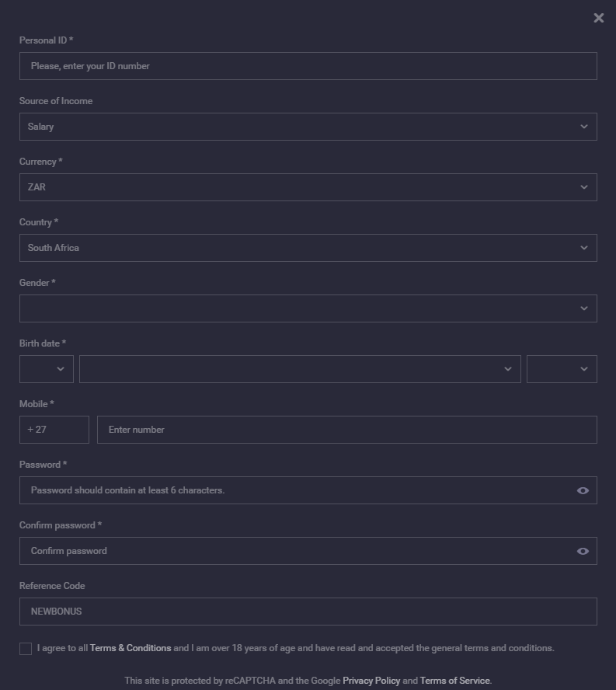Open the Terms of Service link
Image resolution: width=616 pixels, height=690 pixels.
click(455, 681)
